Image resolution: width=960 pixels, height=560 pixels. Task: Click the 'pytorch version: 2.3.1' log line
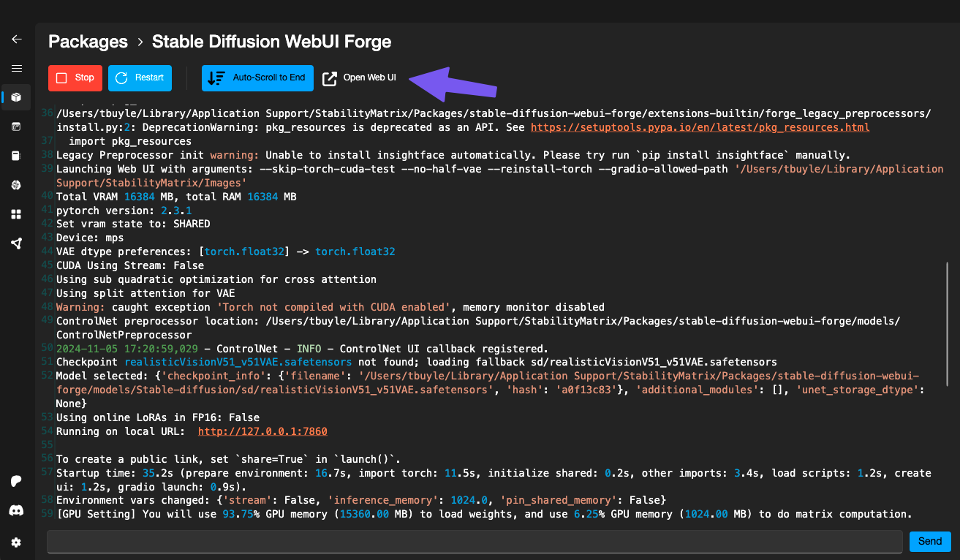pyautogui.click(x=124, y=211)
